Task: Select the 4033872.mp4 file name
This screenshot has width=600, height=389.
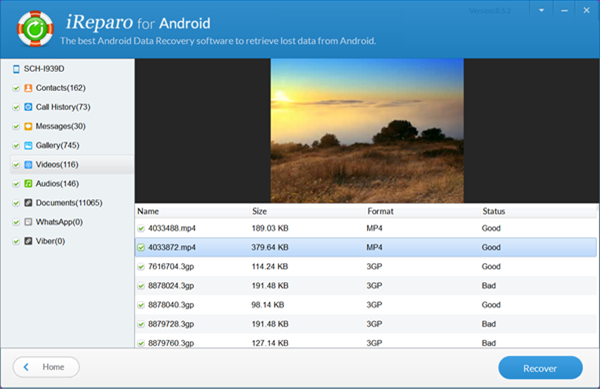Action: (172, 247)
